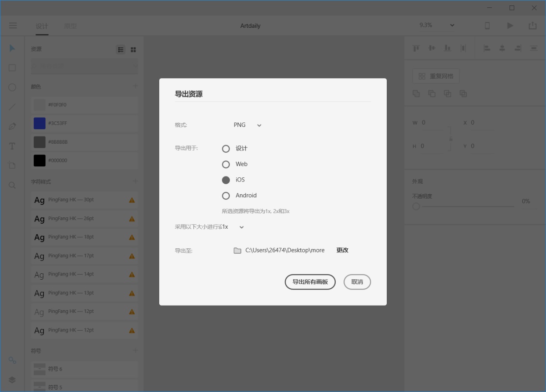Switch assets panel to grid view
The image size is (546, 392).
133,50
